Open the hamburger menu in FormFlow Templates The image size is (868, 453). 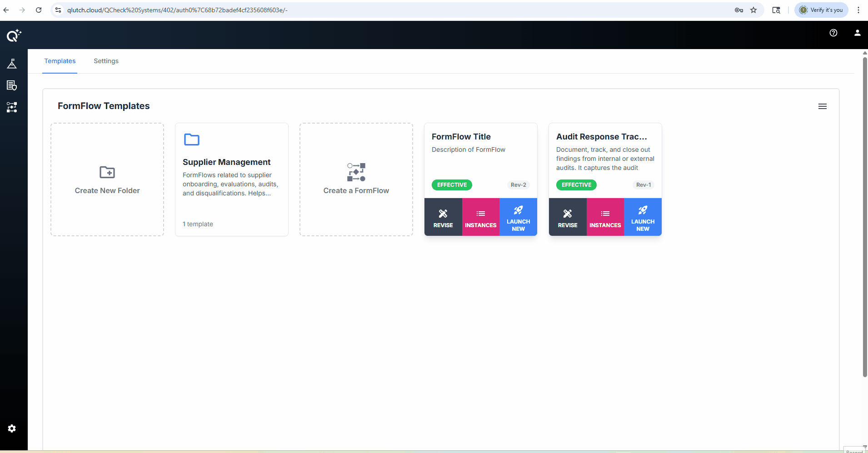pyautogui.click(x=823, y=106)
